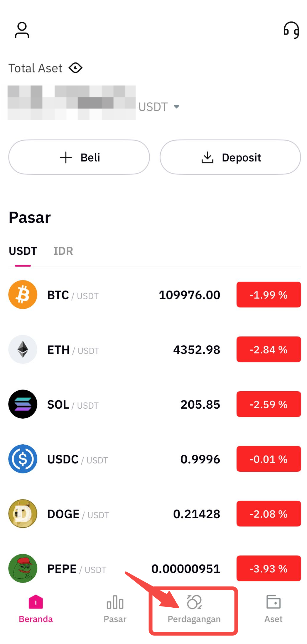The width and height of the screenshot is (307, 644).
Task: Click BTC -1.99 % change badge
Action: coord(269,295)
